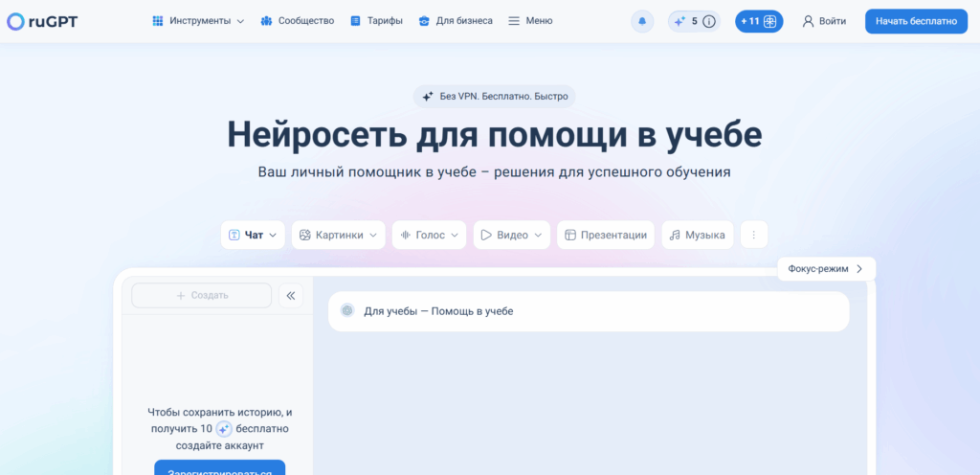Click Начать бесплатно button

pos(916,21)
